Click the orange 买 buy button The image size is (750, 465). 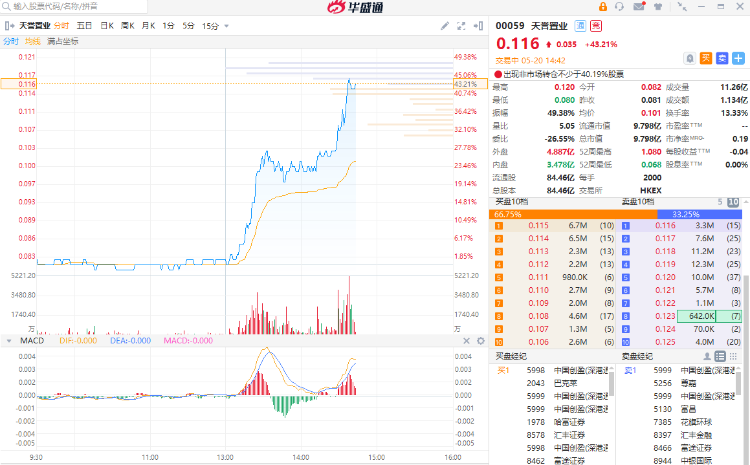[706, 58]
